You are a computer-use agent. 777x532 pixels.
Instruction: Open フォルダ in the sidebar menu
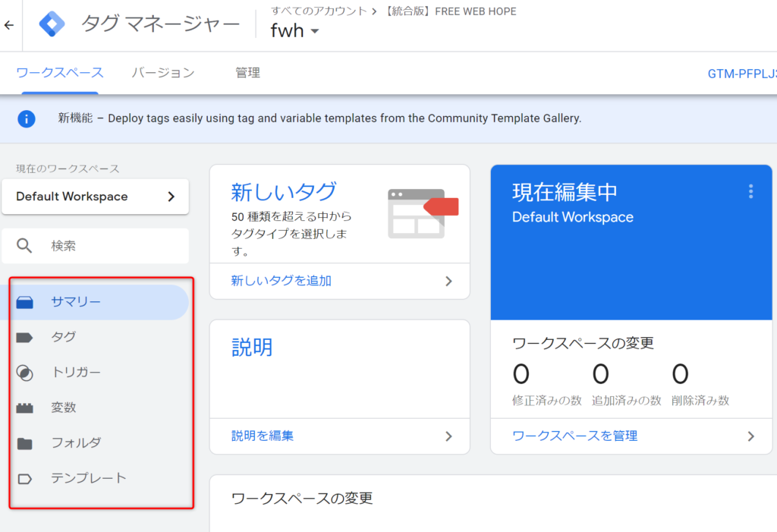pos(95,442)
